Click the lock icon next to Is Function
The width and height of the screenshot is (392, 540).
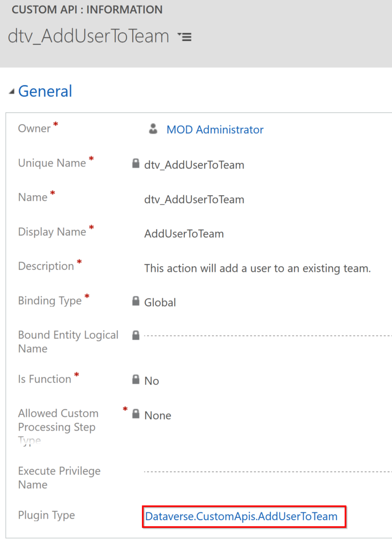point(136,380)
